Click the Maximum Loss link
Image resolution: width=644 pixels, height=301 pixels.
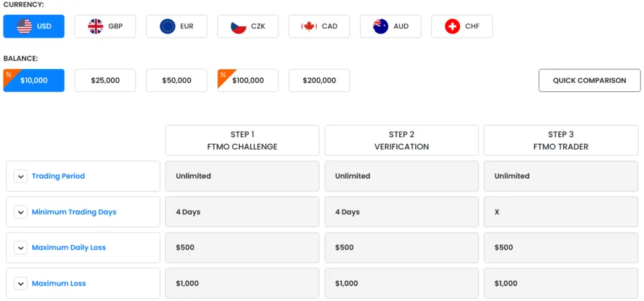pyautogui.click(x=59, y=284)
